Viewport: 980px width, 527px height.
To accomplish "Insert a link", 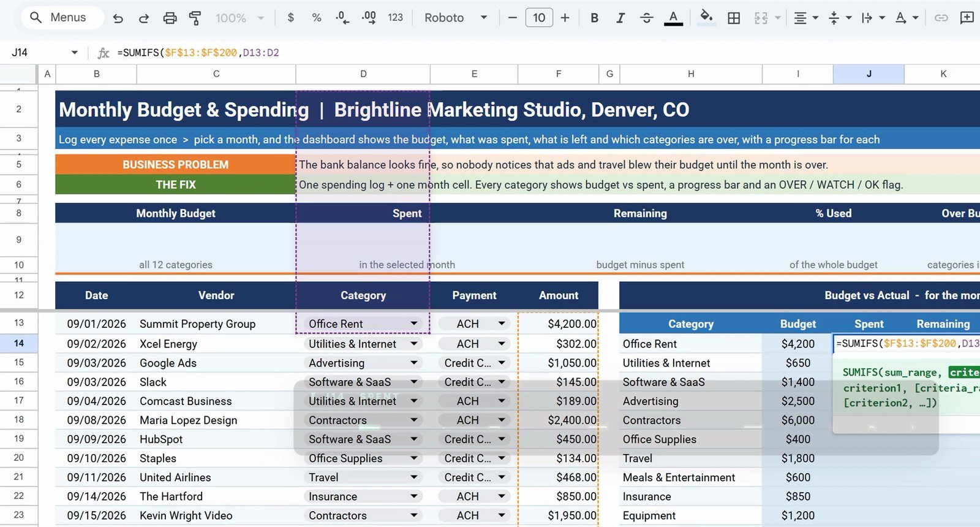I will click(941, 18).
